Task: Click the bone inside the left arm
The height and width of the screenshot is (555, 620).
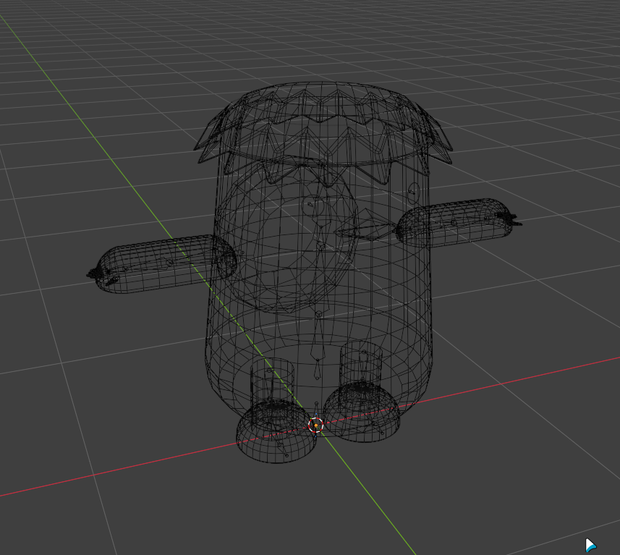Action: tap(158, 266)
